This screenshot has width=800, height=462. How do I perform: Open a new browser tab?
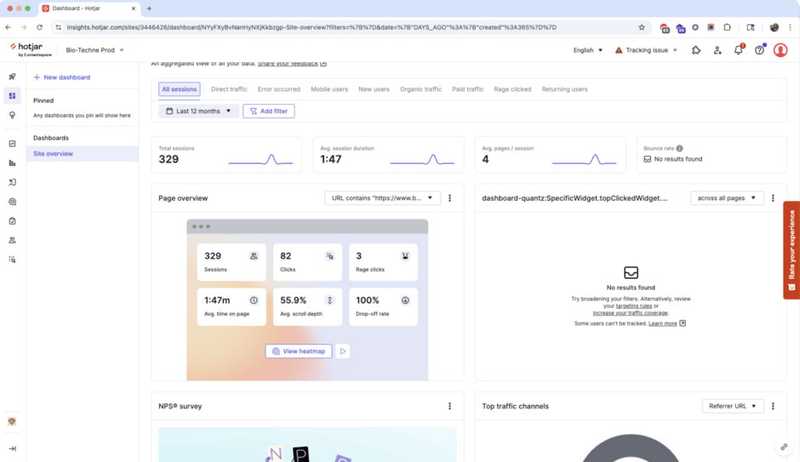(x=149, y=9)
